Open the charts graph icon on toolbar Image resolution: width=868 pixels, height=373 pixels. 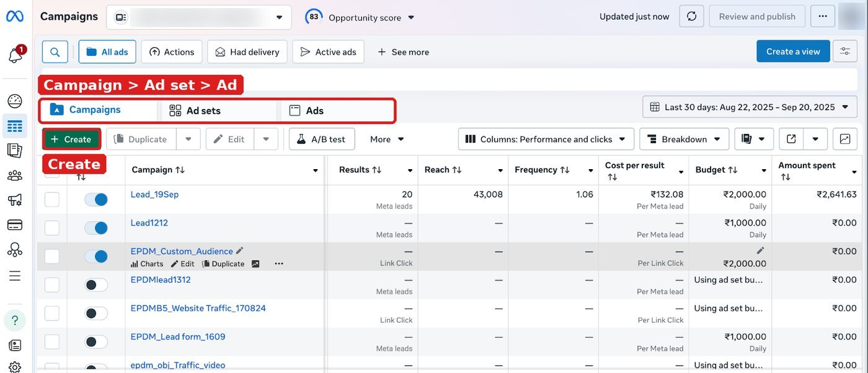845,139
